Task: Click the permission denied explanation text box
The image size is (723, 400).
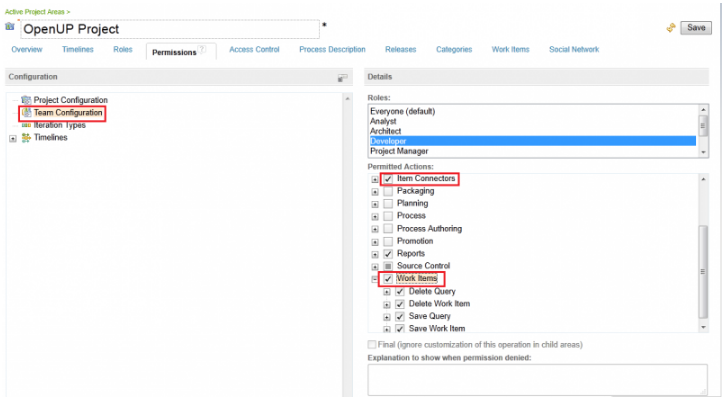Action: [x=537, y=379]
